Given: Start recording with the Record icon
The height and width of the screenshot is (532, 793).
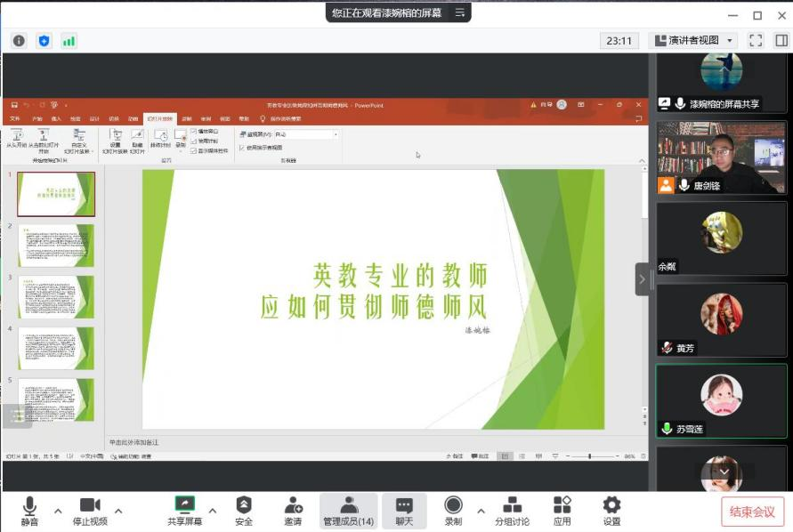Looking at the screenshot, I should pyautogui.click(x=454, y=505).
